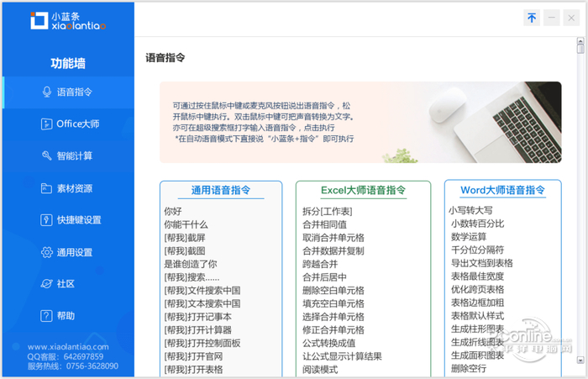The width and height of the screenshot is (588, 379).
Task: Click the pin-to-top arrow button
Action: (x=532, y=18)
